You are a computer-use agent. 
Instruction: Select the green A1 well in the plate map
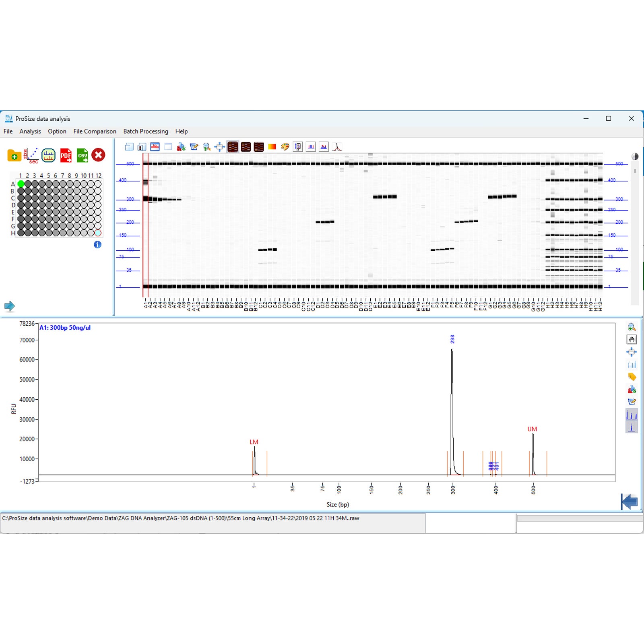(21, 184)
